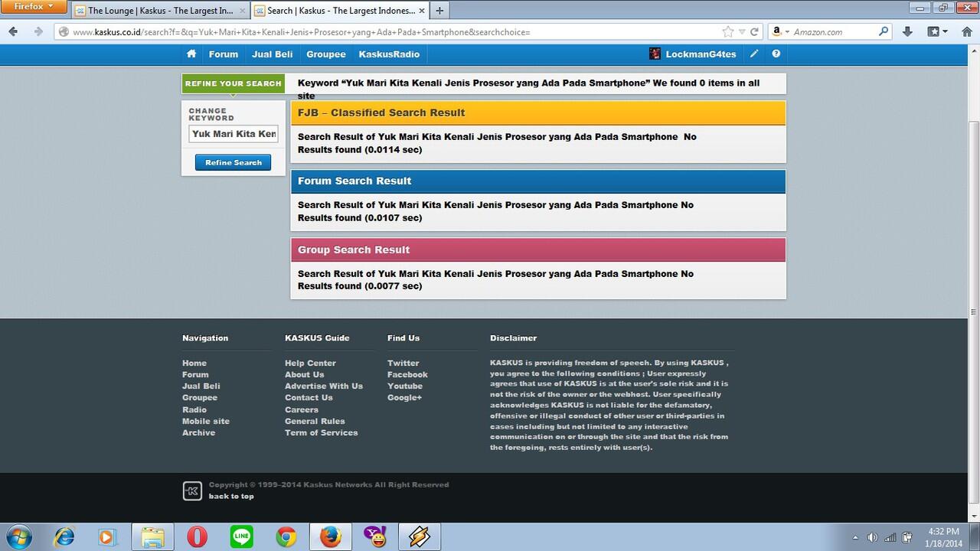The height and width of the screenshot is (551, 980).
Task: Click the Refine Search button
Action: [x=234, y=162]
